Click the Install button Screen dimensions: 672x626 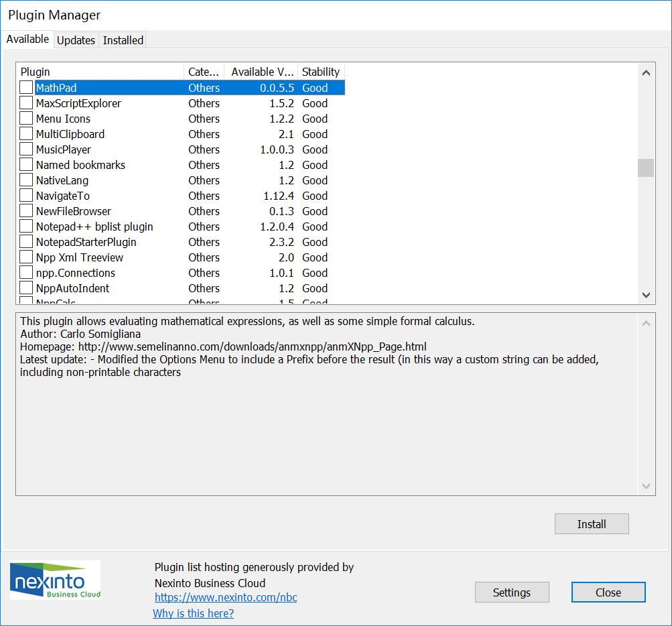[x=591, y=523]
